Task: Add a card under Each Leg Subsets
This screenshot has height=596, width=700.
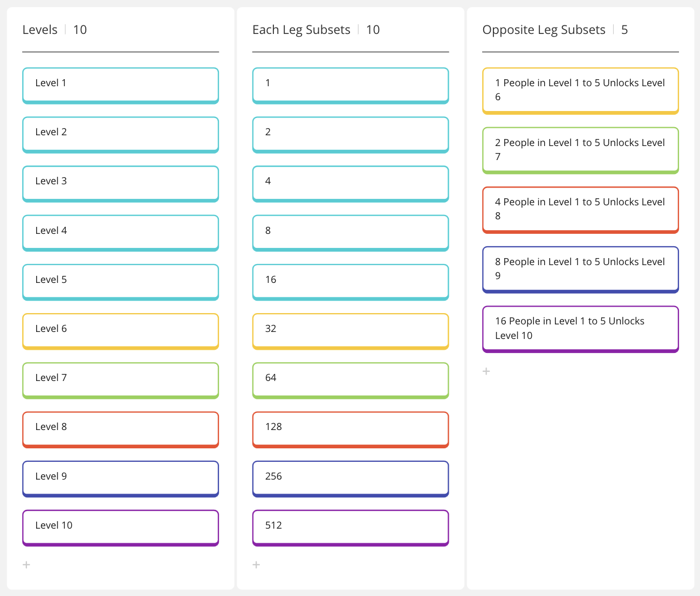Action: click(x=256, y=565)
